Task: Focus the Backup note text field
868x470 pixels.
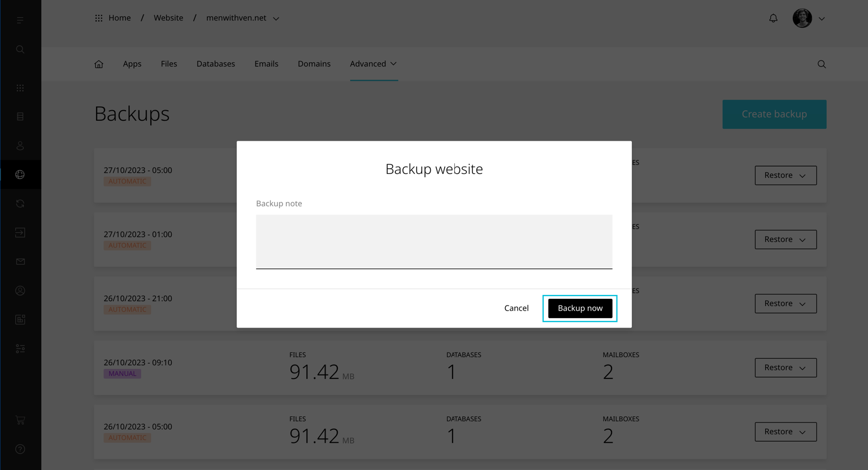Action: coord(434,241)
